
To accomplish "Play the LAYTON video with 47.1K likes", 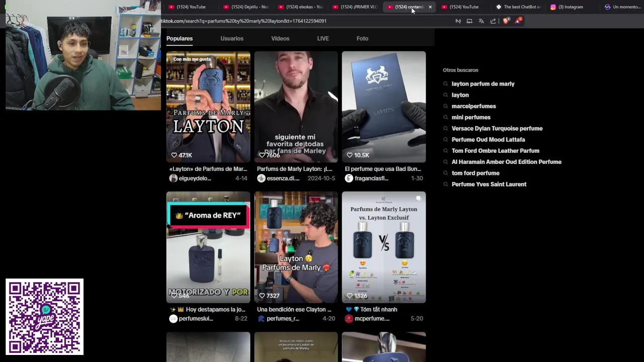I will coord(208,107).
